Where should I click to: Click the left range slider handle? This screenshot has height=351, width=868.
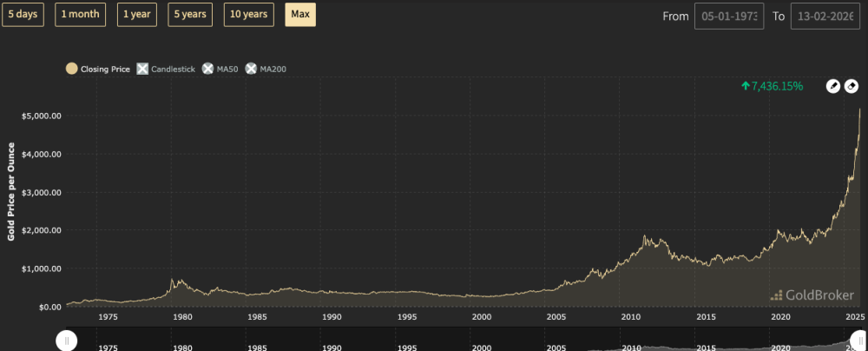coord(66,341)
